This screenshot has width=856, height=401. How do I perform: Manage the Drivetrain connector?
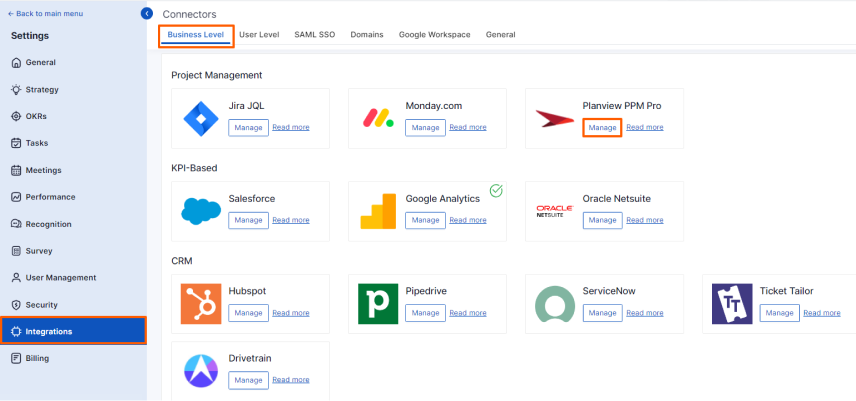click(x=248, y=380)
